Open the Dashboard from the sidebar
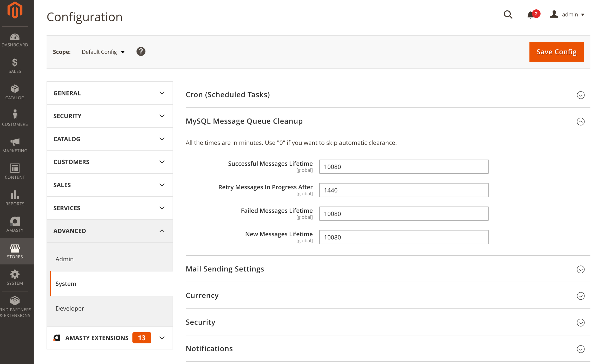 pos(15,40)
